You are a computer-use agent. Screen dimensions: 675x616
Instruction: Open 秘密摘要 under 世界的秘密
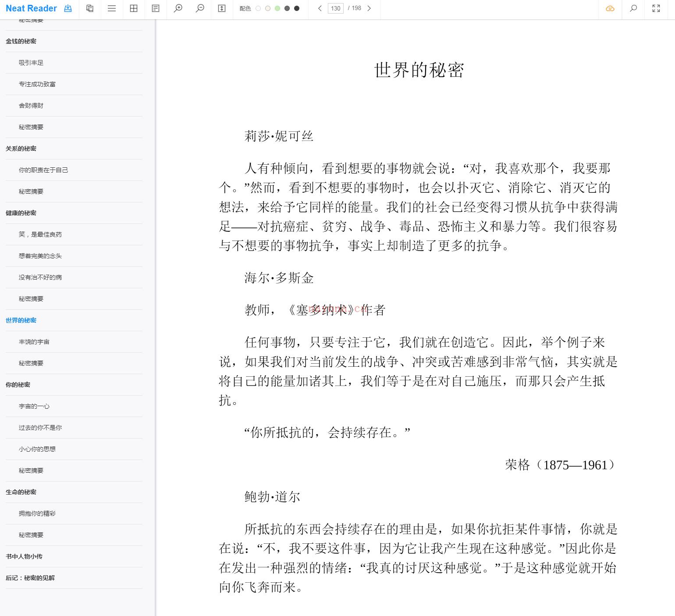tap(31, 363)
